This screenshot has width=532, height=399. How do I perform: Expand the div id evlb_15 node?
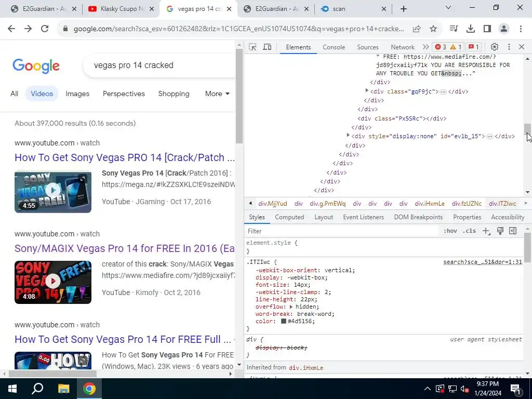(348, 136)
